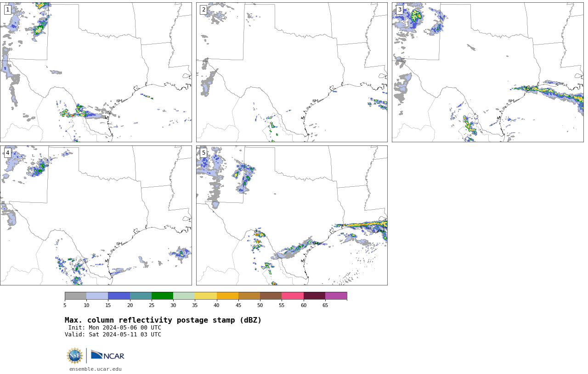The image size is (588, 374).
Task: Click the colorbar tick label 20
Action: (130, 305)
